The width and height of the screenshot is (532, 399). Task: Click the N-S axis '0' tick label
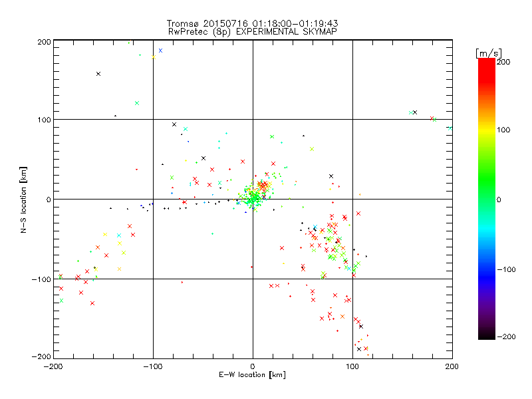coord(48,199)
